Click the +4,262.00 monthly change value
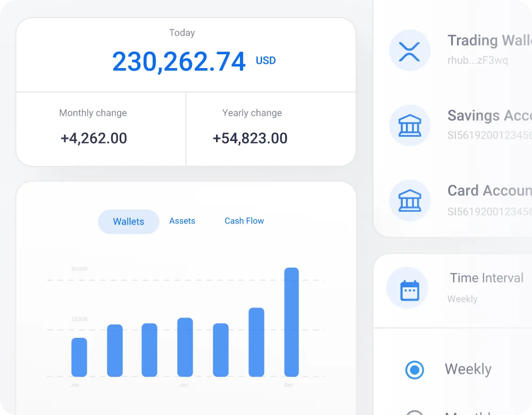Screen dimensions: 532x415 [x=94, y=138]
